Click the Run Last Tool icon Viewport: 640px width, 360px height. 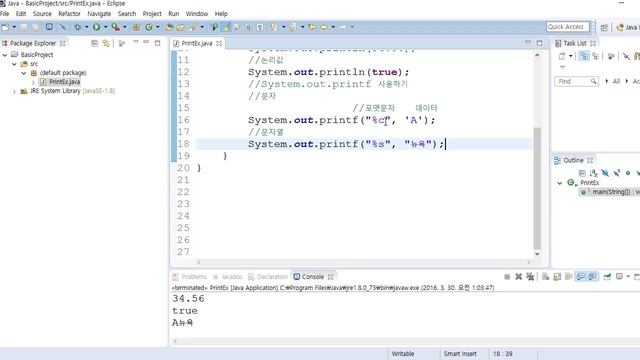(x=116, y=27)
